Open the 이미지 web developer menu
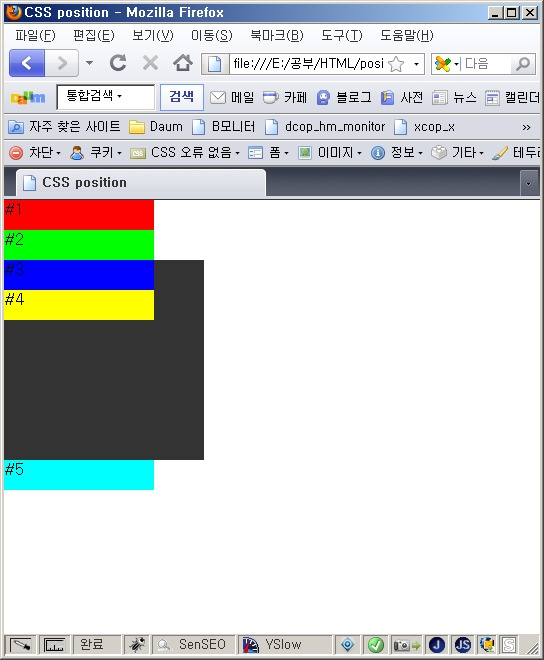Image resolution: width=544 pixels, height=660 pixels. (330, 152)
